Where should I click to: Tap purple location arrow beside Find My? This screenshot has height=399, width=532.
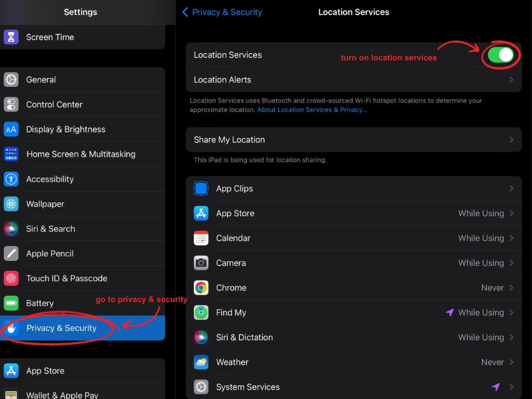tap(450, 313)
